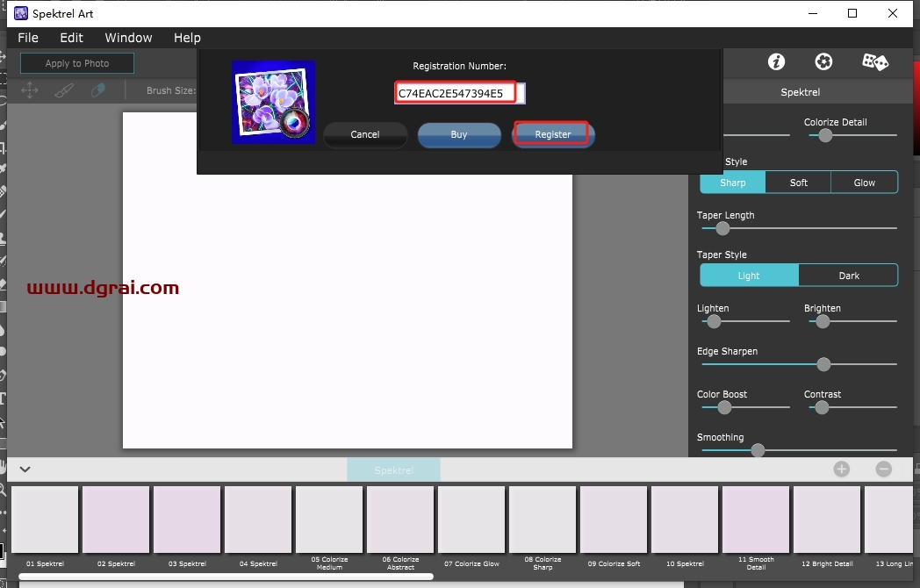Open the info icon in top toolbar
Image resolution: width=920 pixels, height=588 pixels.
click(776, 61)
